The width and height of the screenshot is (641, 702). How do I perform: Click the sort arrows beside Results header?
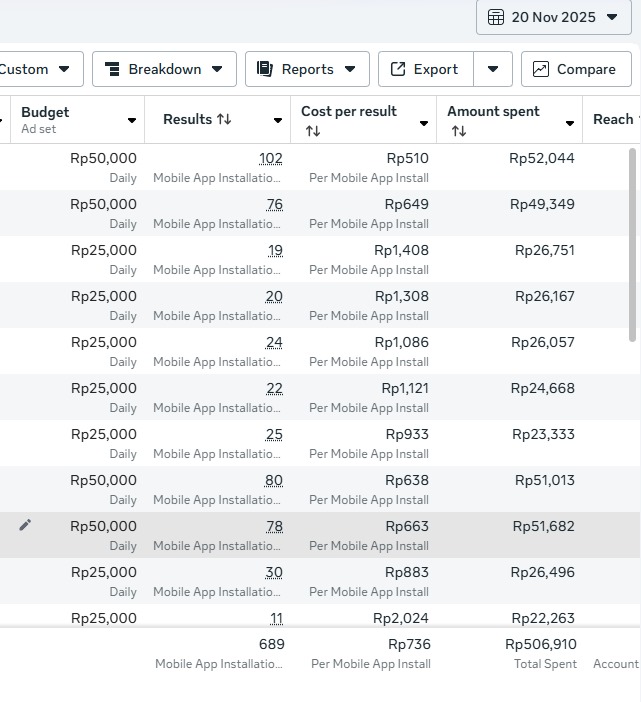224,119
